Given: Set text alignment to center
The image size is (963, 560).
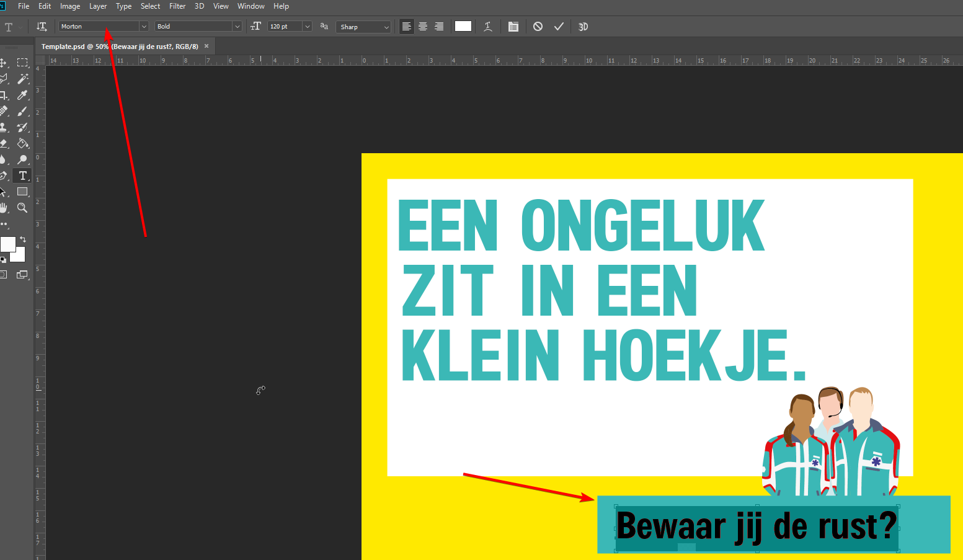Looking at the screenshot, I should pyautogui.click(x=423, y=27).
